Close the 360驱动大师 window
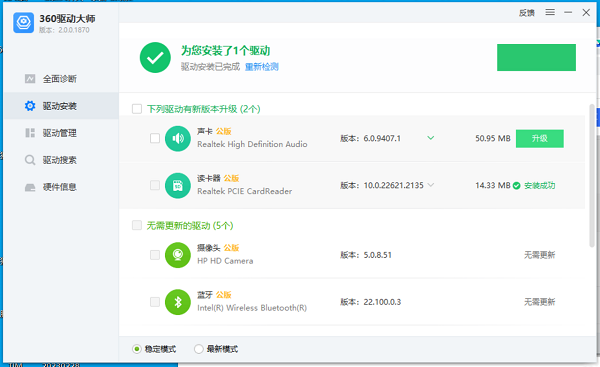The height and width of the screenshot is (367, 600). pos(586,13)
